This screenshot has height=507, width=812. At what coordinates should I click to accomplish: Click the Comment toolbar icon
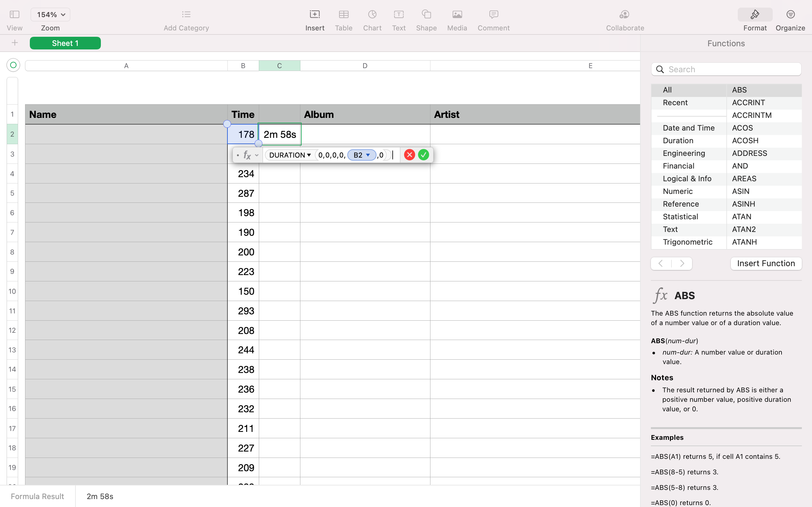(493, 15)
